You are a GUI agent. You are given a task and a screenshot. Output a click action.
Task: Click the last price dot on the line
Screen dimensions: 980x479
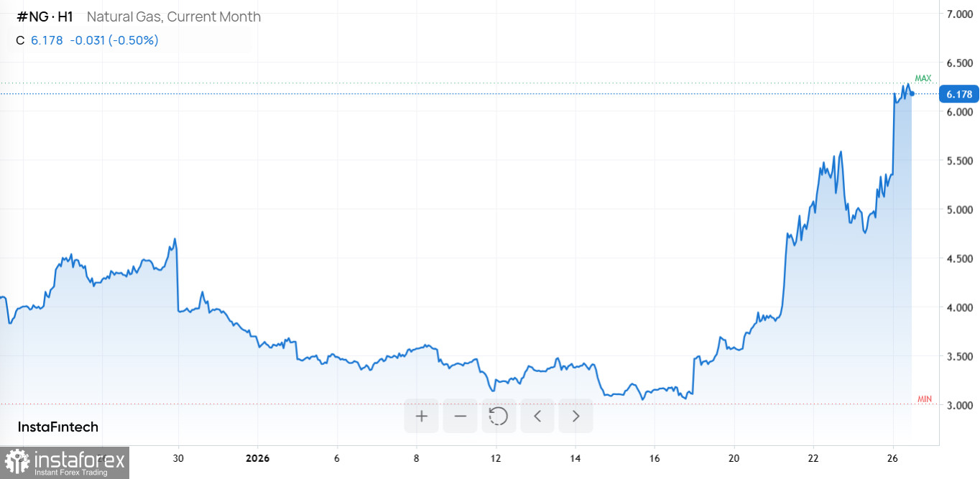click(912, 94)
